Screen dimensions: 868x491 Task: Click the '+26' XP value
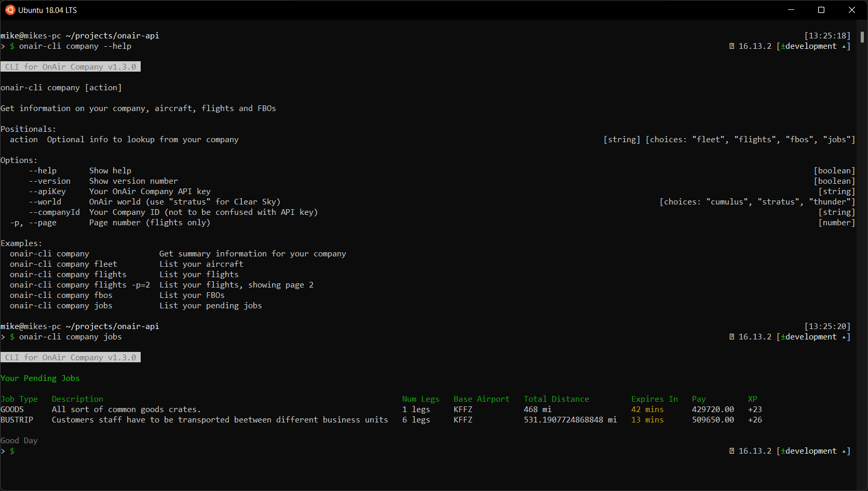pyautogui.click(x=755, y=420)
